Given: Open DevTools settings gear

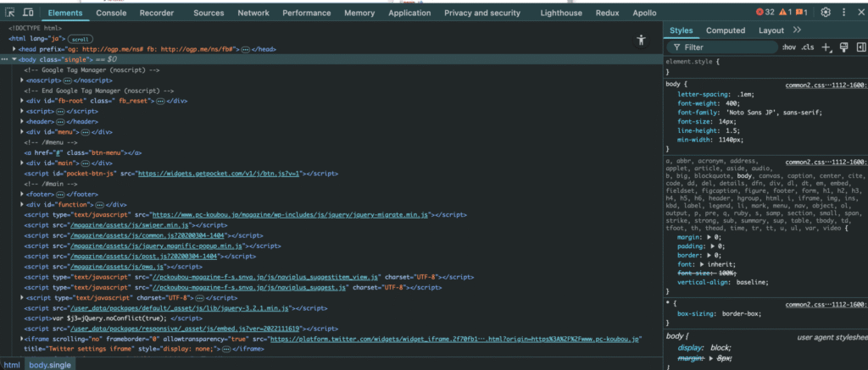Looking at the screenshot, I should click(825, 13).
